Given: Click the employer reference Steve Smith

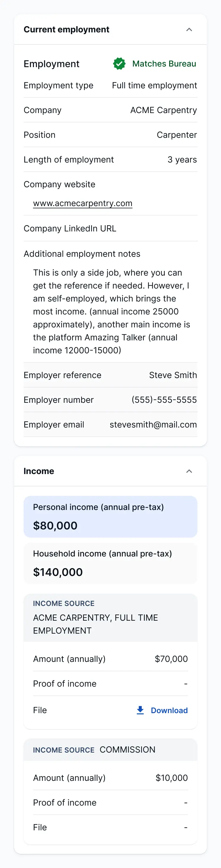Looking at the screenshot, I should (173, 375).
